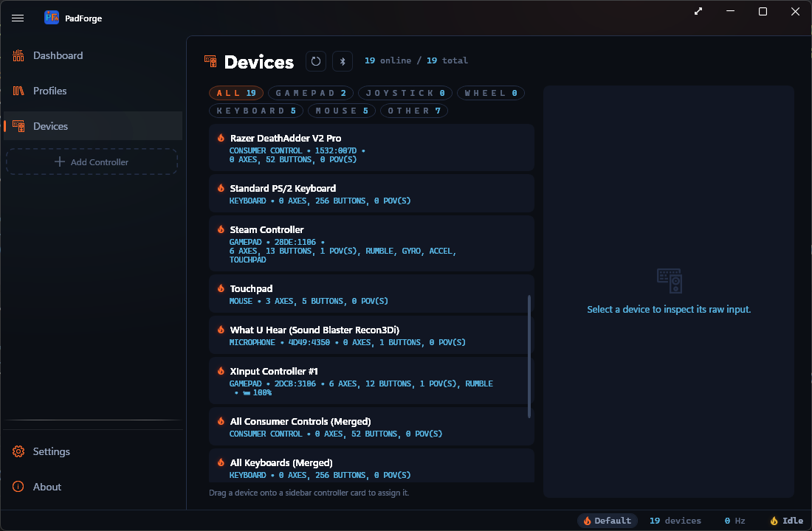Click Steam Controller ID 28DE:1106
Screen dimensions: 812x531
(x=295, y=242)
